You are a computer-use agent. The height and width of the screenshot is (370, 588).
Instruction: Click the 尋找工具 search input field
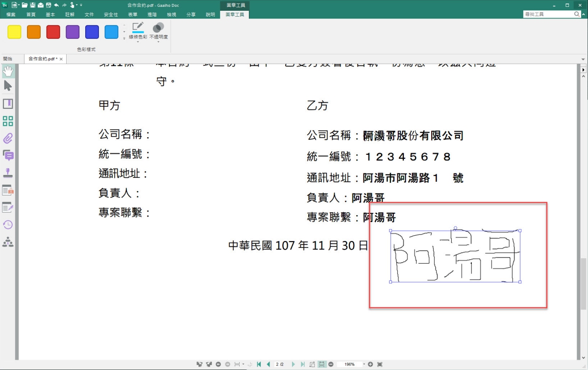pyautogui.click(x=548, y=14)
